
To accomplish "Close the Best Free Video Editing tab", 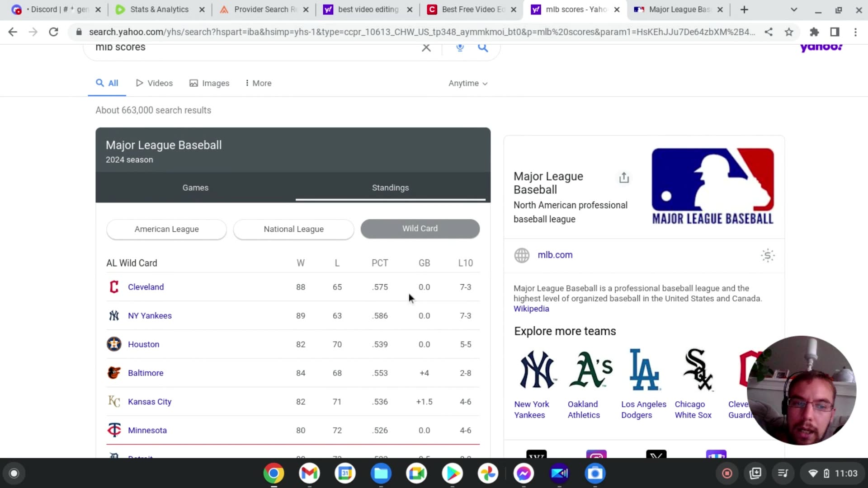I will pyautogui.click(x=514, y=9).
